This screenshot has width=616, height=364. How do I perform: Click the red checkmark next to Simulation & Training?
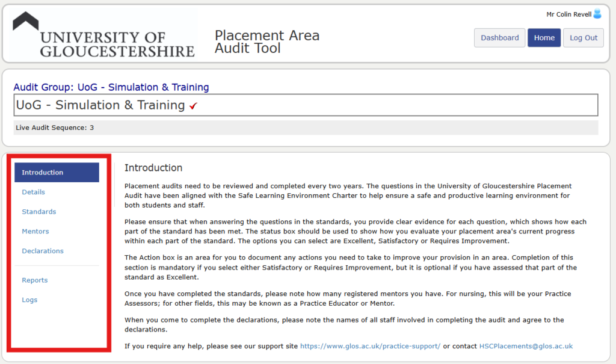point(193,106)
